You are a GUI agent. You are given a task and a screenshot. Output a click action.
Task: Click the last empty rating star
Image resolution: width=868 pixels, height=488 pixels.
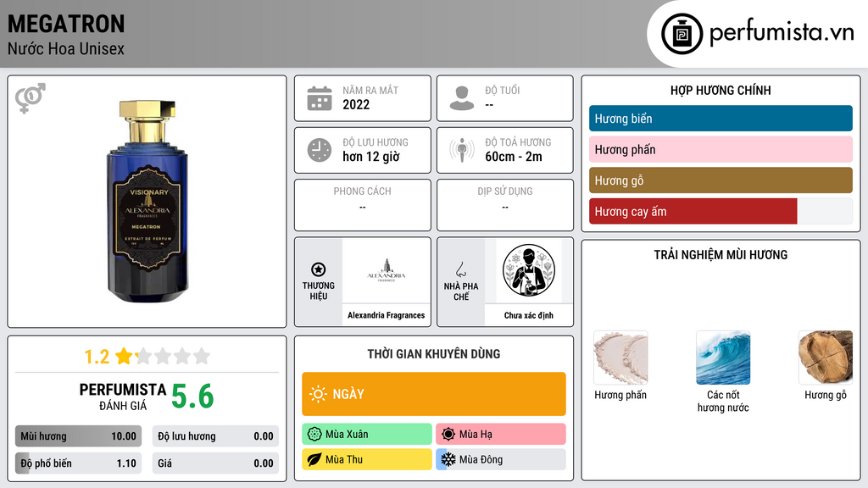point(202,356)
